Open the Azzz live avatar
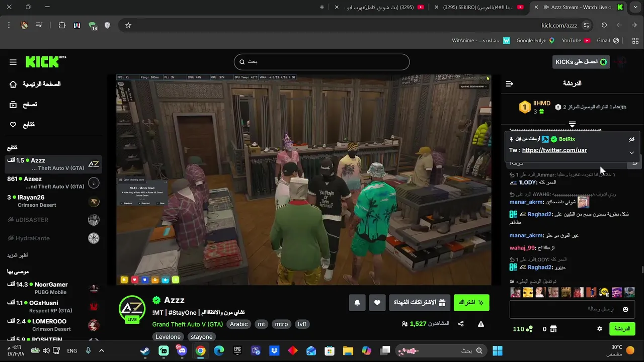644x362 pixels. pyautogui.click(x=132, y=309)
